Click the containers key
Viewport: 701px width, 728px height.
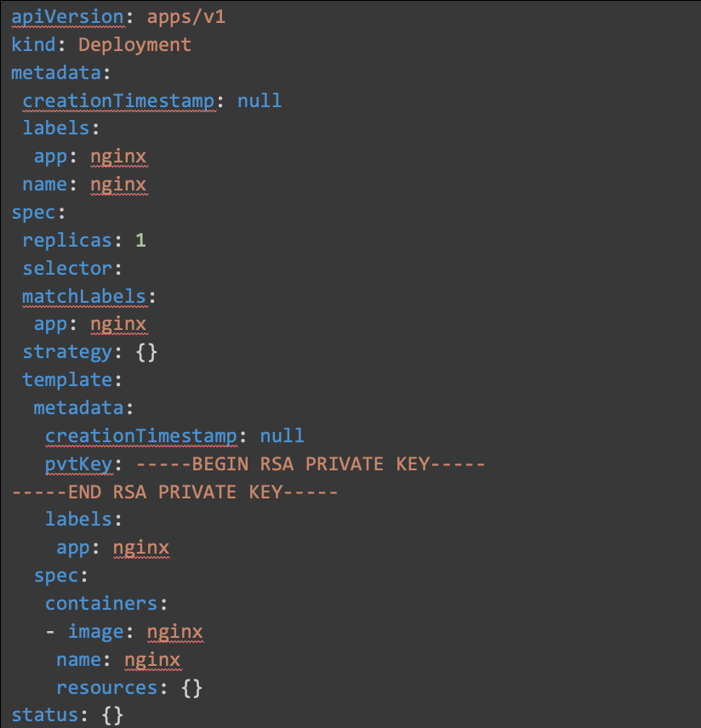tap(101, 604)
